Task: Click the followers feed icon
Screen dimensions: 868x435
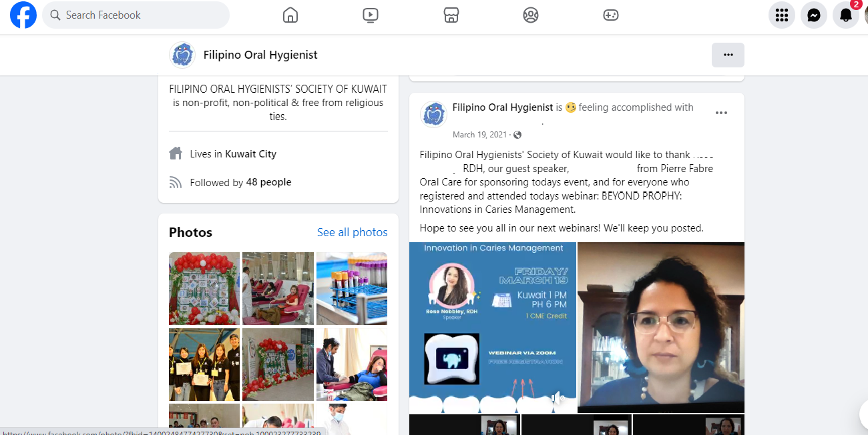Action: pos(176,182)
